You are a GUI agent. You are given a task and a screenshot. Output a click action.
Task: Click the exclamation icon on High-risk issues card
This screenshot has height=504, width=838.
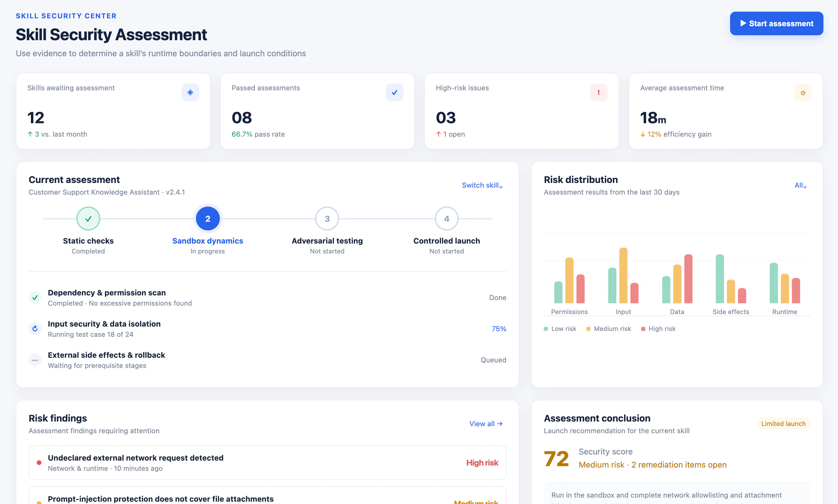598,92
